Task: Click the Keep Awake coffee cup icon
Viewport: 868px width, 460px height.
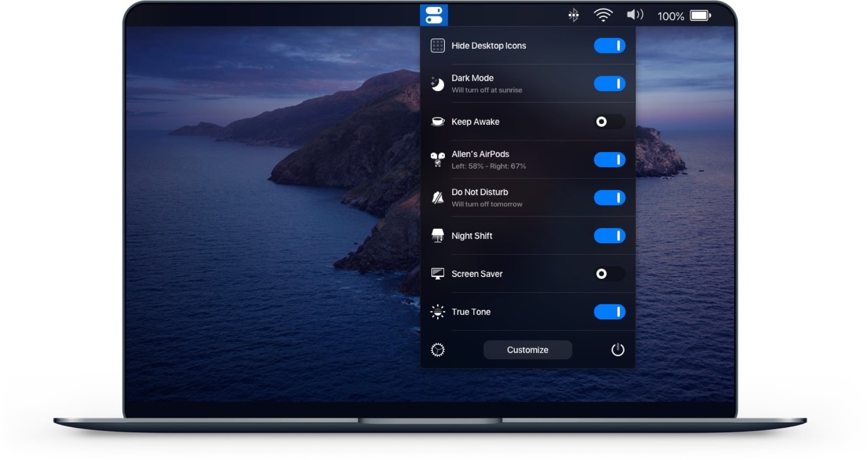Action: click(438, 122)
